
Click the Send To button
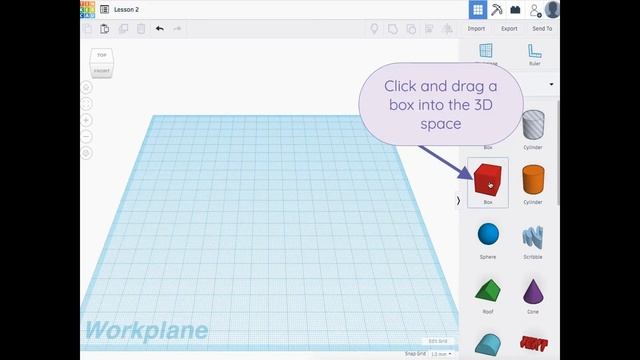[x=542, y=29]
